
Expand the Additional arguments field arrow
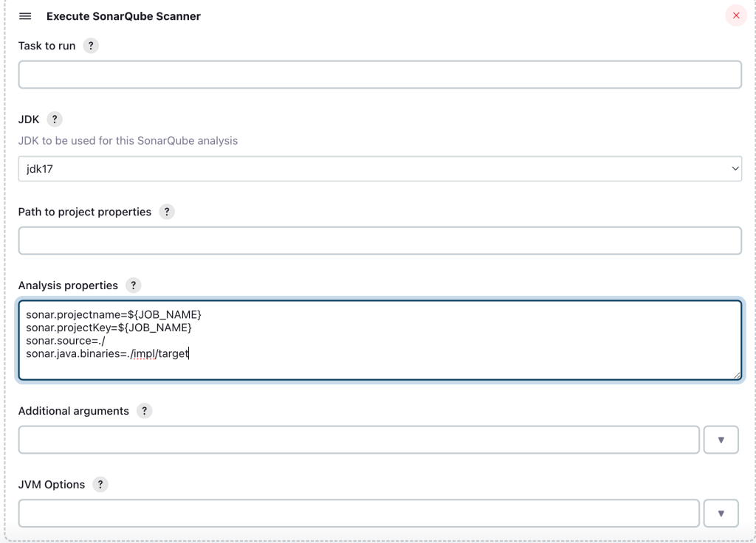tap(721, 440)
